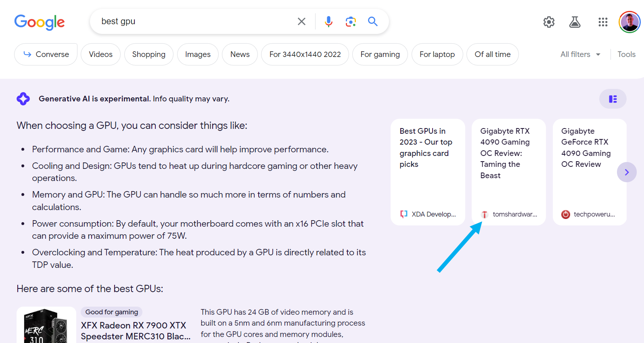Image resolution: width=644 pixels, height=343 pixels.
Task: Open the Google apps grid
Action: pyautogui.click(x=603, y=22)
